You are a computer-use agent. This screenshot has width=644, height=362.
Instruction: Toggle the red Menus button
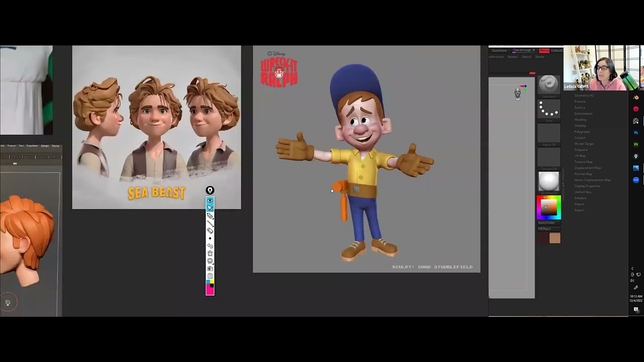[x=544, y=50]
